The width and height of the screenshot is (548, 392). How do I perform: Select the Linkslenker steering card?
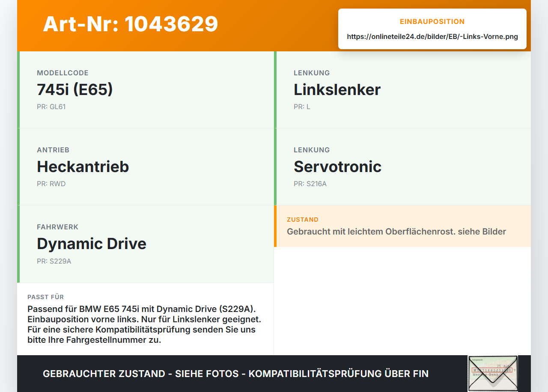click(x=402, y=90)
